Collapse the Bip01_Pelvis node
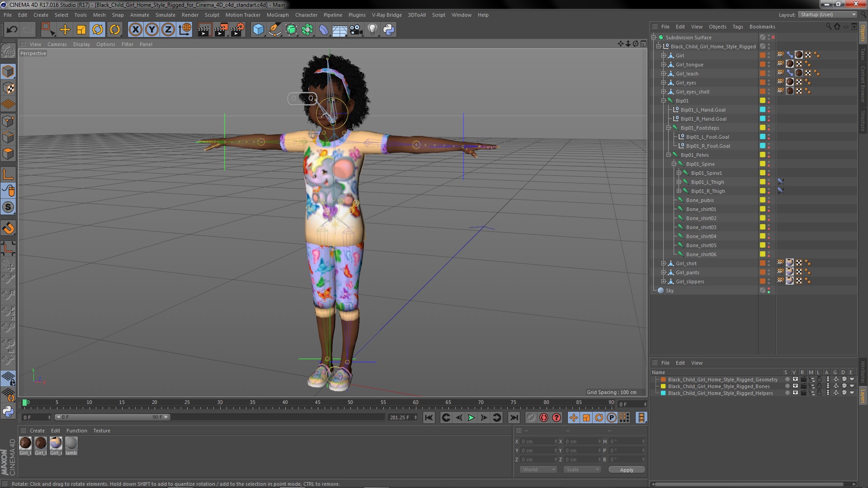 coord(669,155)
